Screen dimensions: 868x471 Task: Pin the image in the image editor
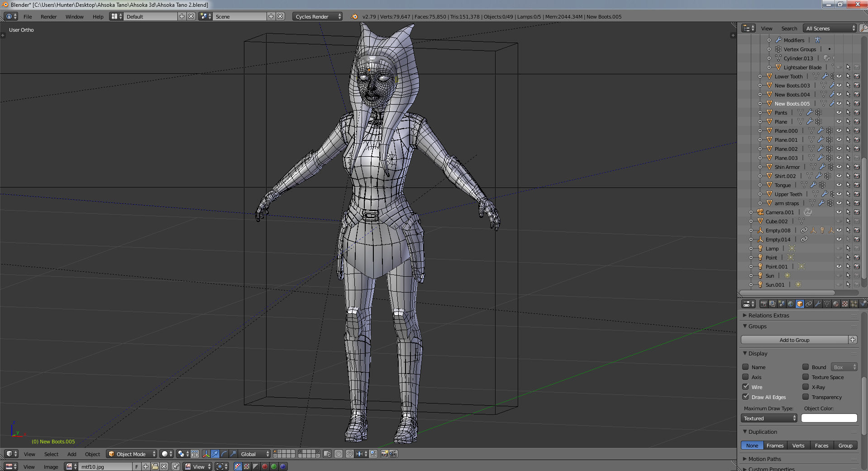tap(176, 466)
